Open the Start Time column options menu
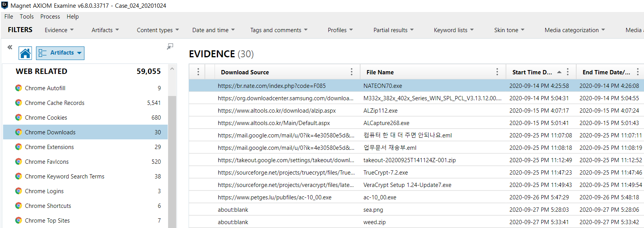The width and height of the screenshot is (644, 228). pyautogui.click(x=568, y=72)
